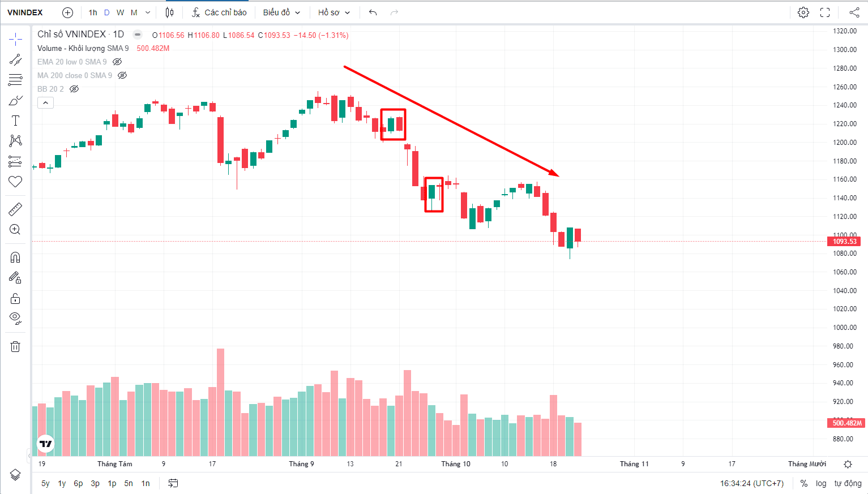Show the hidden BB 20 2 indicator
Viewport: 868px width, 494px height.
click(74, 89)
